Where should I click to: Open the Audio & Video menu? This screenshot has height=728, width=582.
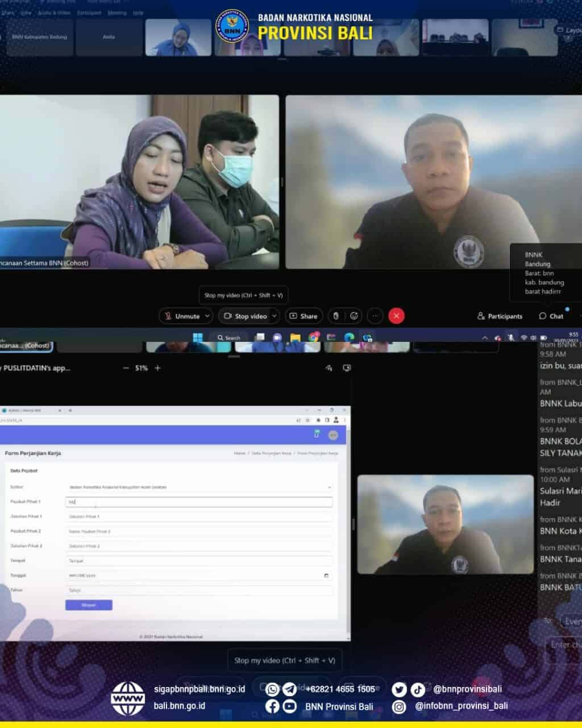[54, 13]
